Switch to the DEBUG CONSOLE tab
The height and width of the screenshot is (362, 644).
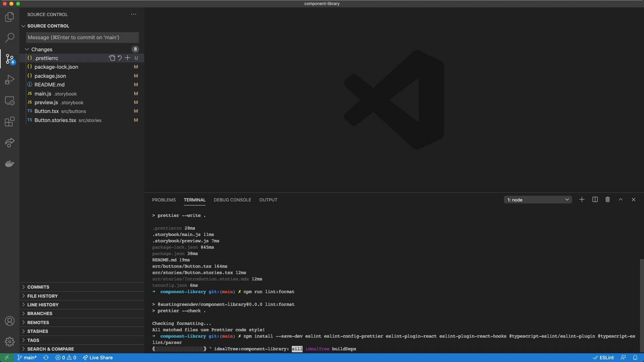point(232,200)
